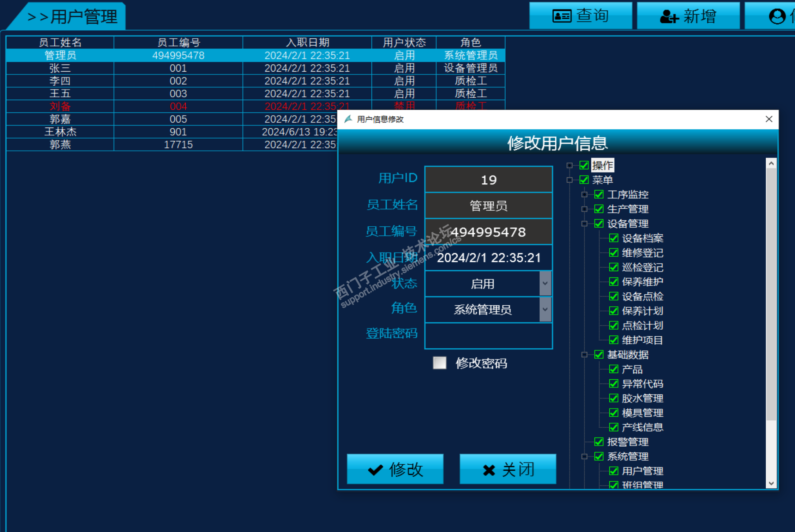Open the 状态 dropdown showing 启用

545,283
